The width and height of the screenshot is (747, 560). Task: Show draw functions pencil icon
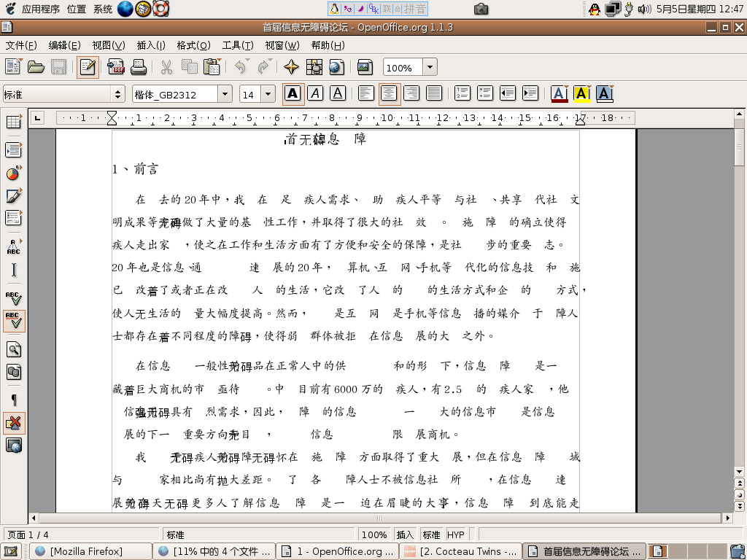14,195
